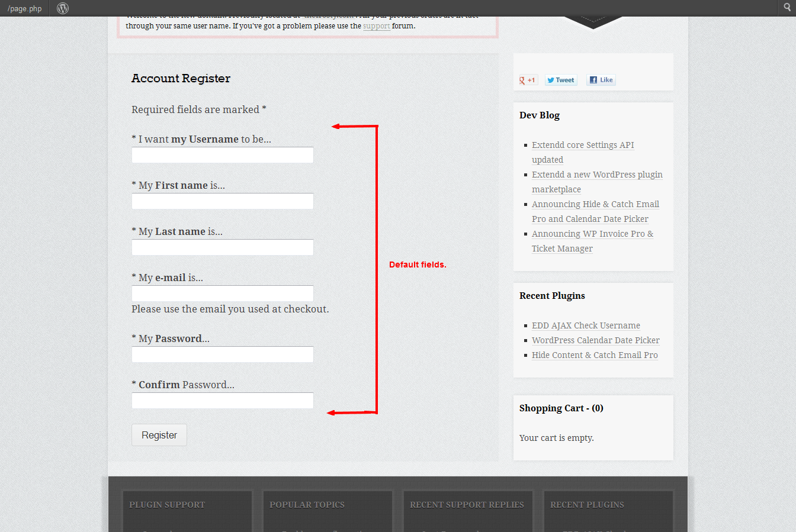796x532 pixels.
Task: Visit WordPress Calendar Date Picker plugin link
Action: (x=595, y=340)
